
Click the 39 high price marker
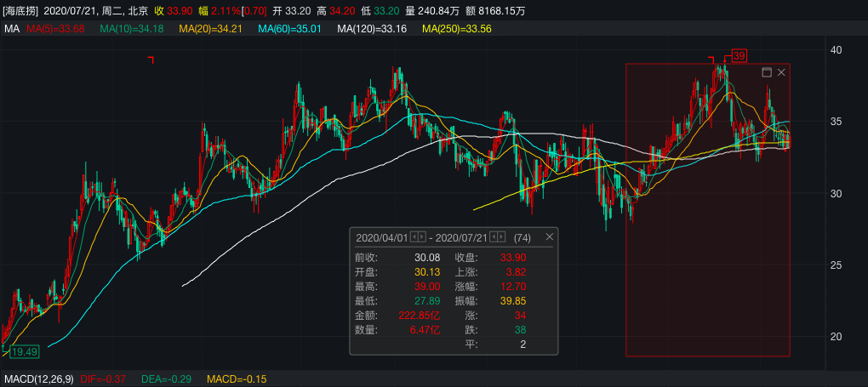[738, 56]
